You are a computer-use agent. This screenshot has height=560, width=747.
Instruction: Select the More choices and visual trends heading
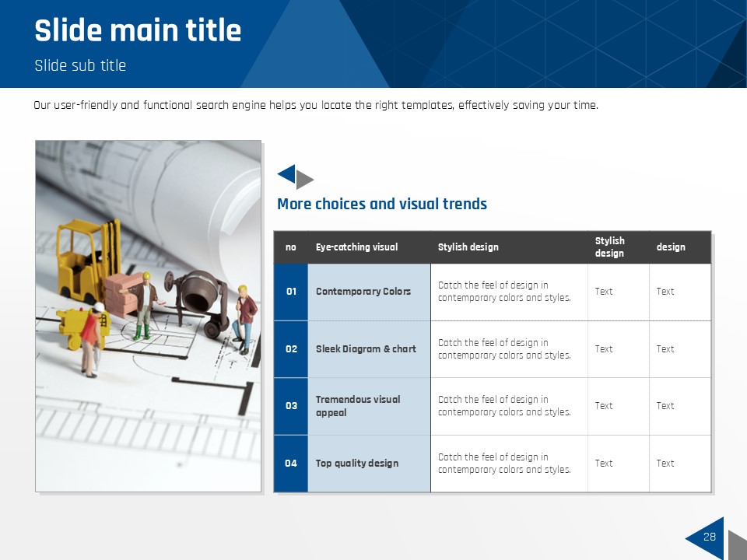(381, 204)
